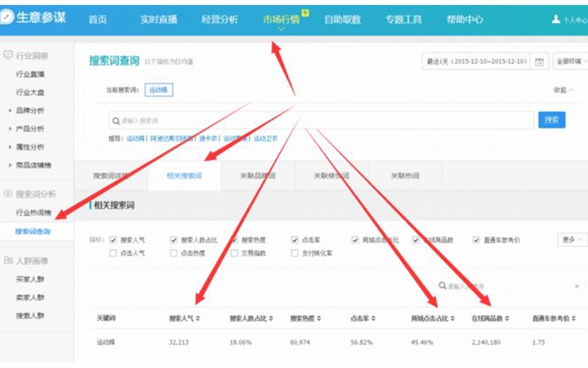Open 行业大盘 in the sidebar

(30, 92)
